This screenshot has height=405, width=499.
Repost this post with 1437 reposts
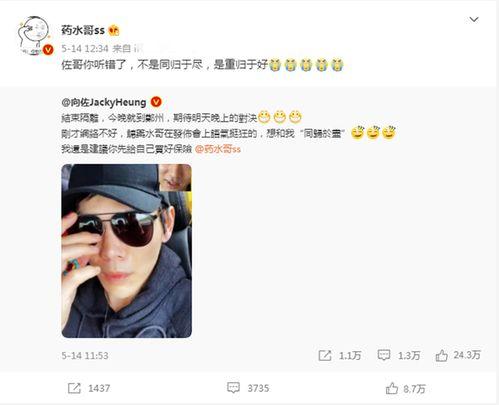(x=74, y=388)
